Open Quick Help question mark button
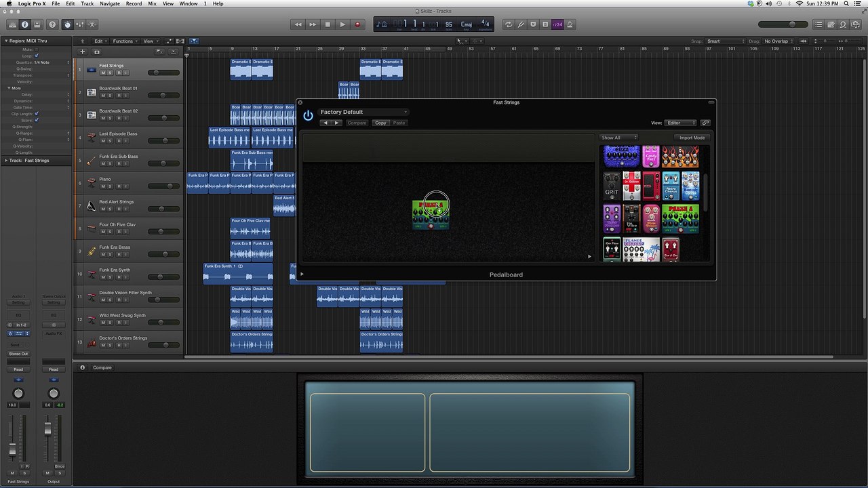 pos(52,24)
